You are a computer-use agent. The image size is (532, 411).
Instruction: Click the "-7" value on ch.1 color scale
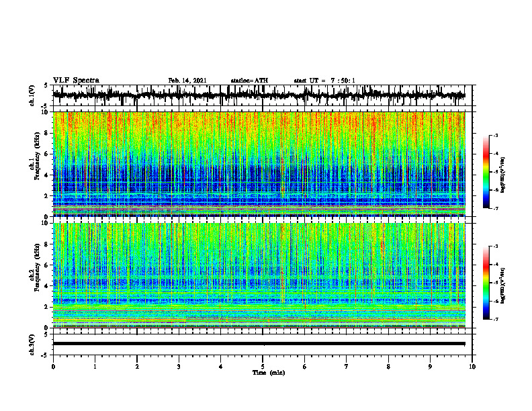click(495, 208)
